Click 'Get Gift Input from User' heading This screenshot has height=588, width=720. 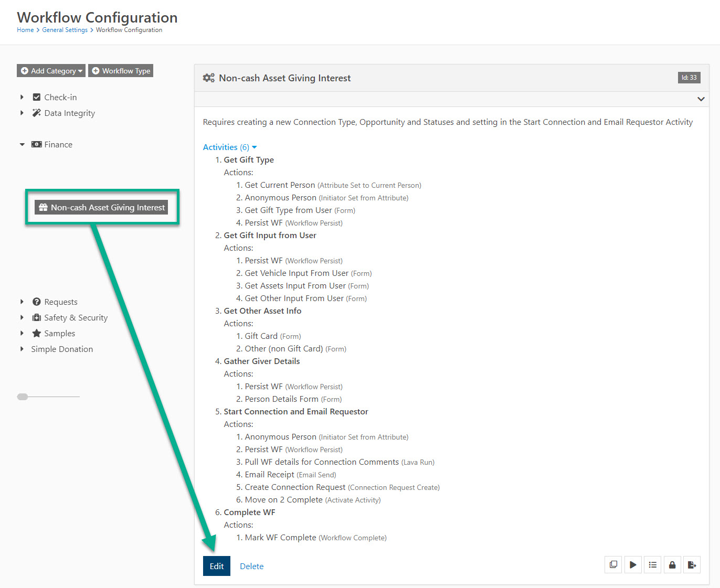[x=270, y=236]
